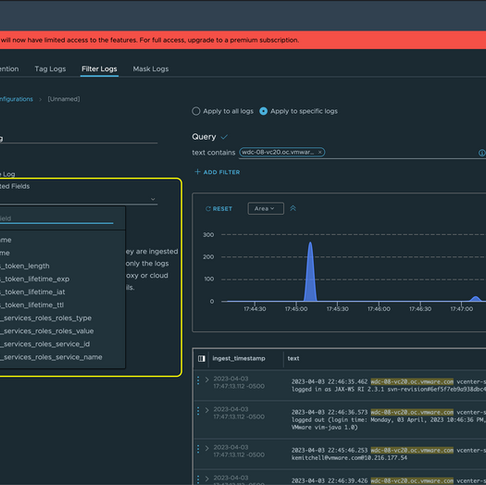This screenshot has width=486, height=485.
Task: Remove the wdc-08-vc20 query chip
Action: (320, 152)
